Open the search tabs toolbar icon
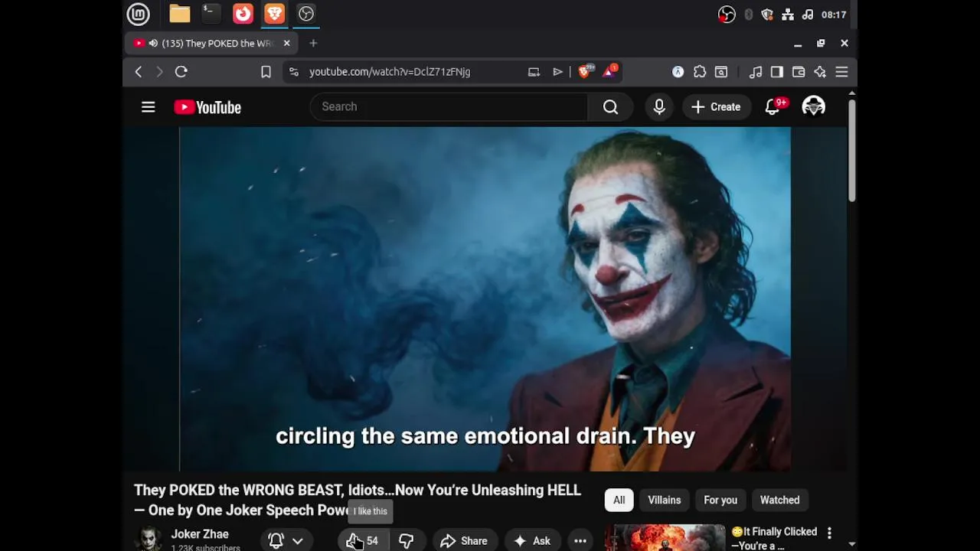This screenshot has height=551, width=980. pyautogui.click(x=721, y=72)
